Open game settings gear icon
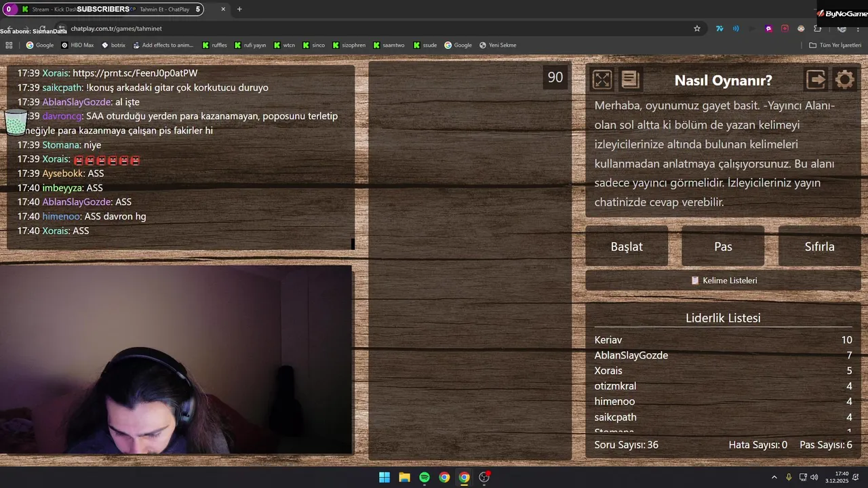The height and width of the screenshot is (488, 868). tap(845, 80)
